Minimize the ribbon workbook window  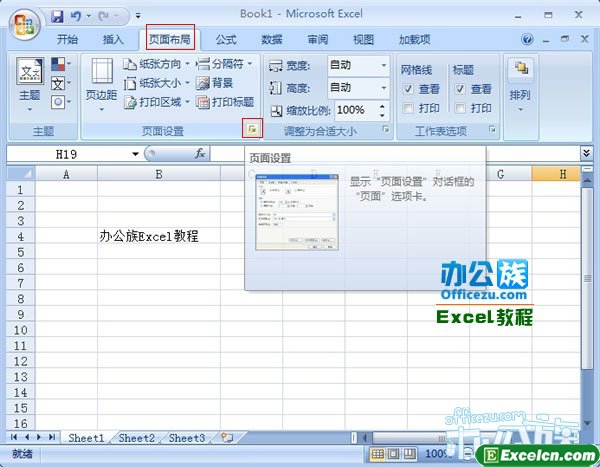coord(546,40)
